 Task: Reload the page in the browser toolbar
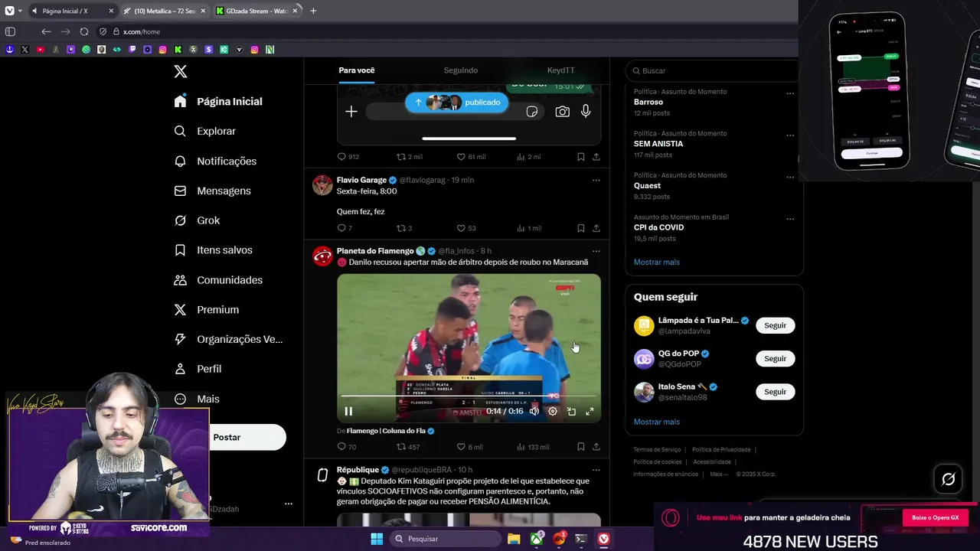[84, 31]
